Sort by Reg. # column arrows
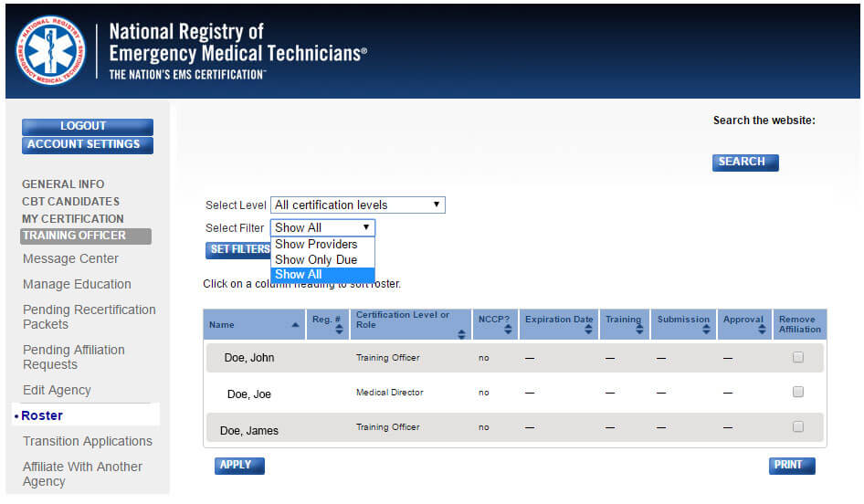This screenshot has height=504, width=864. (340, 329)
